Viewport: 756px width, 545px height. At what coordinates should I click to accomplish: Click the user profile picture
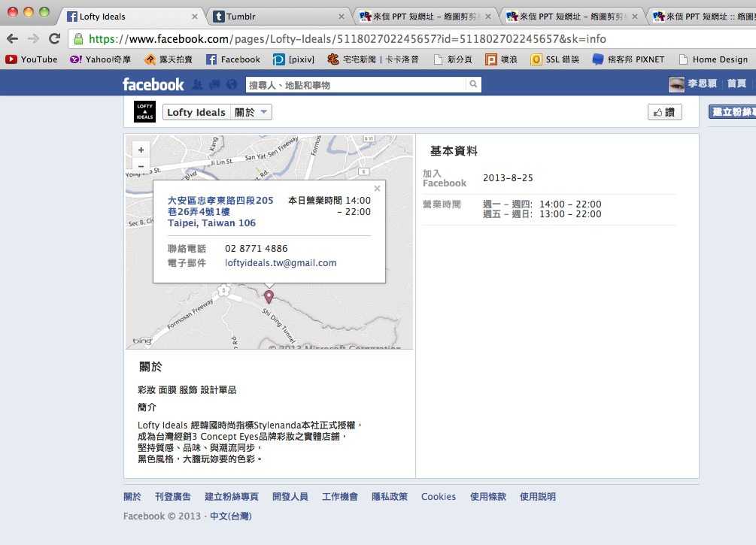(676, 84)
